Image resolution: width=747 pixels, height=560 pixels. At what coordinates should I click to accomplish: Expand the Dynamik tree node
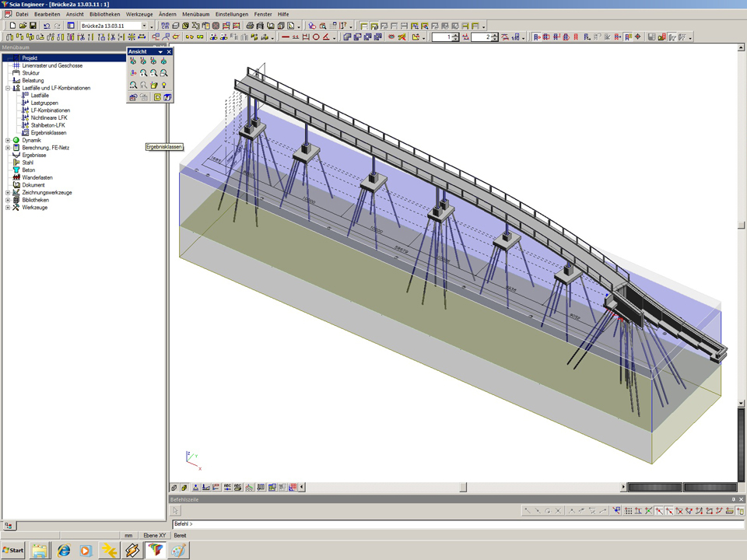point(8,140)
